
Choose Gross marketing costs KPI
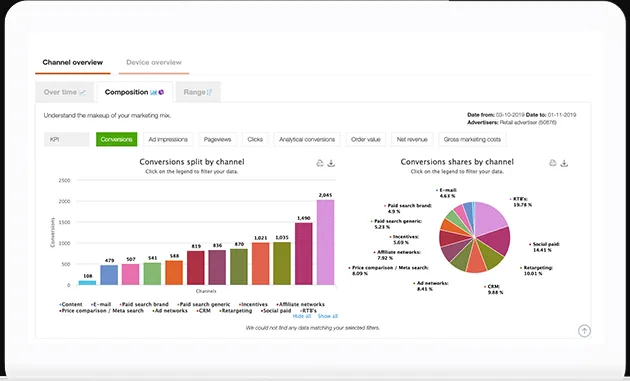472,139
